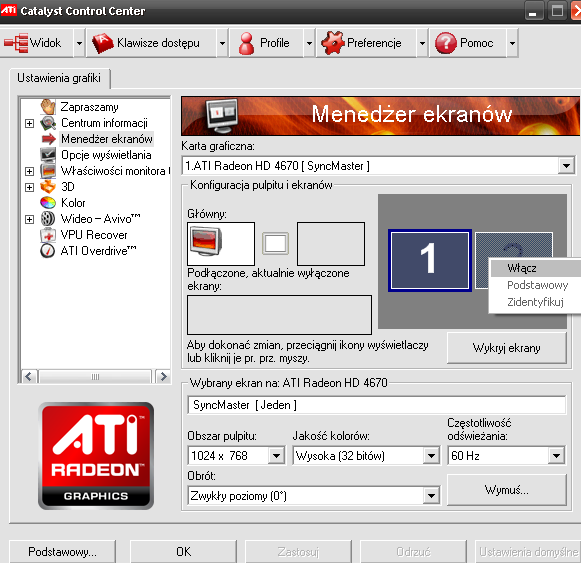Click the Menedżer ekranów banner monitor icon
The width and height of the screenshot is (581, 563).
222,116
